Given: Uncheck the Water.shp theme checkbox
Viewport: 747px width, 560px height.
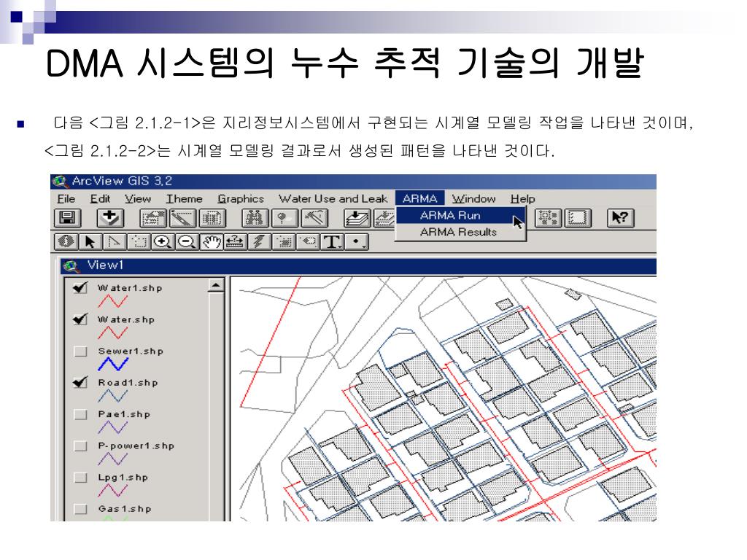Looking at the screenshot, I should pos(80,319).
